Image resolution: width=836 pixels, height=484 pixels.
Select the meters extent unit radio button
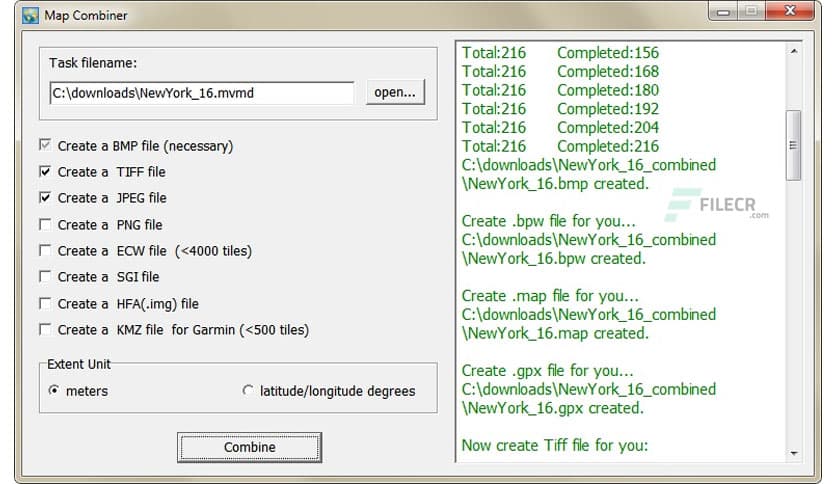54,390
